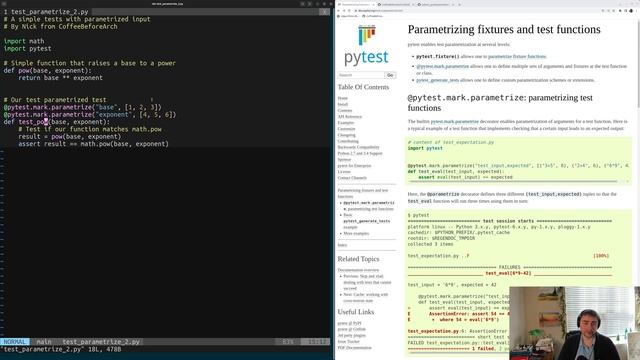The image size is (640, 360).
Task: Open Changelog link in sidebar
Action: click(347, 135)
